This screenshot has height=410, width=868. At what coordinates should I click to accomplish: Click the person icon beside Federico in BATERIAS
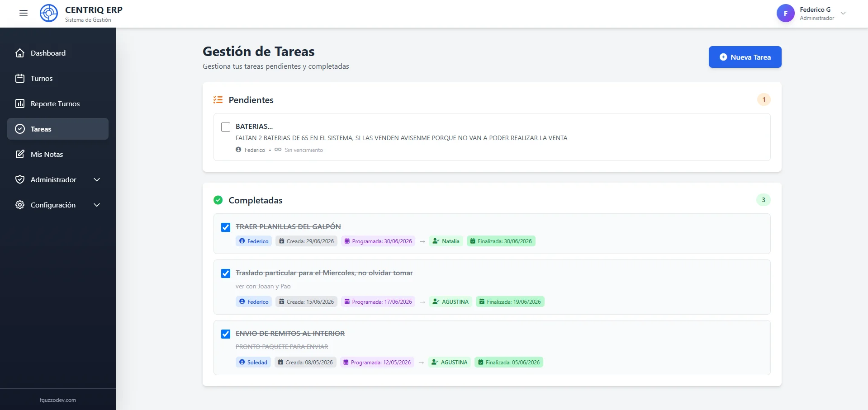[x=238, y=150]
